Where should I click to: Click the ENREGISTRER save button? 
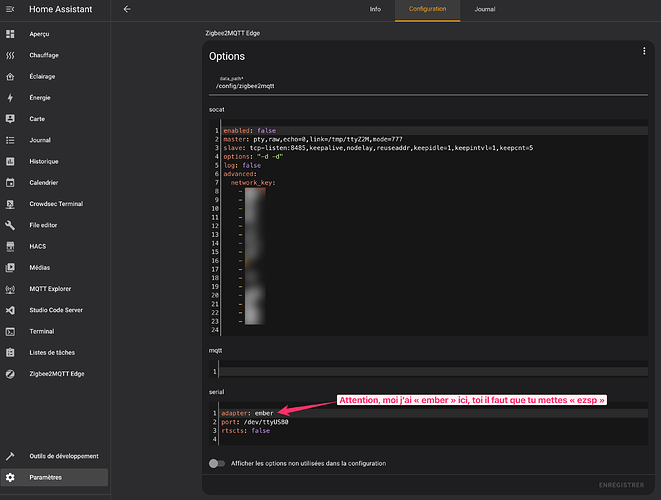(621, 484)
